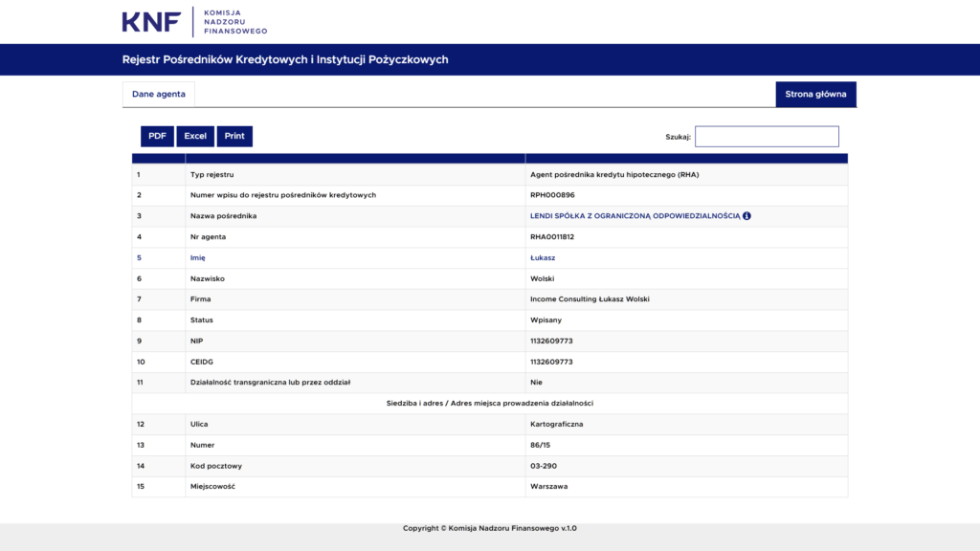Click the CEIDG label

[201, 362]
